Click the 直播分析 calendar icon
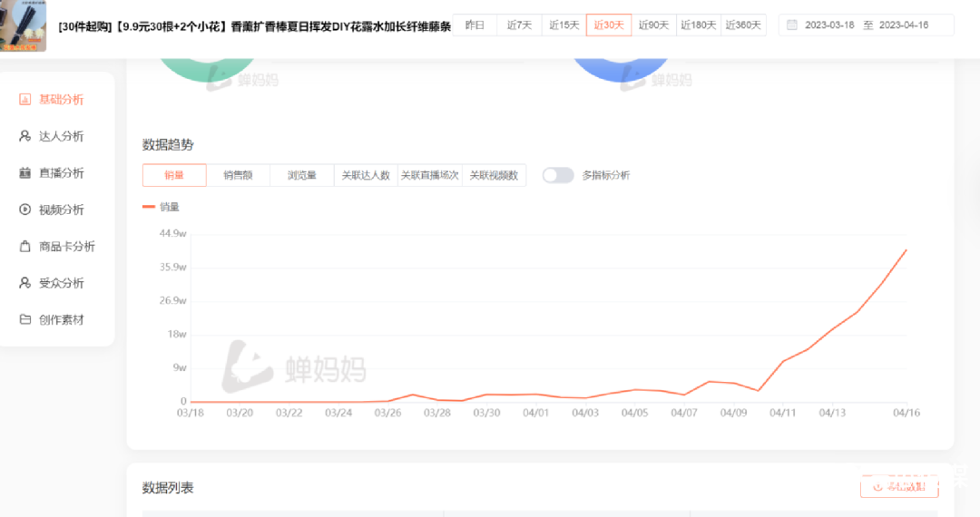 [x=25, y=173]
